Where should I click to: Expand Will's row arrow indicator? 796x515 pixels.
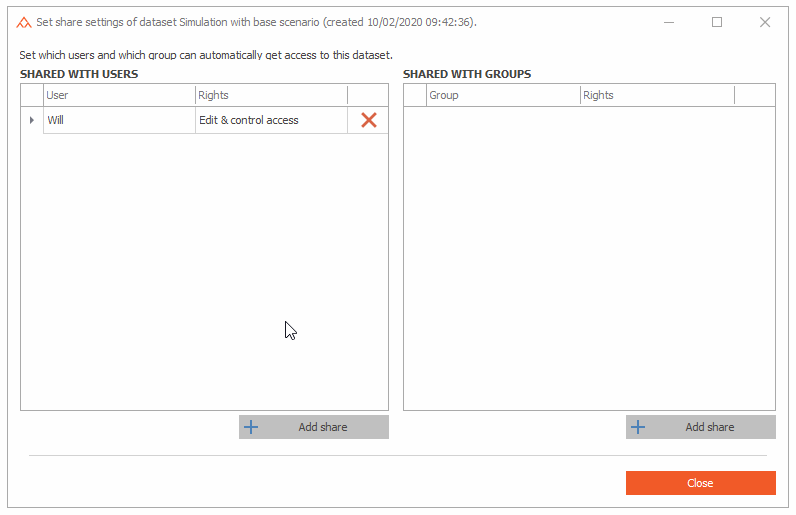pyautogui.click(x=31, y=120)
